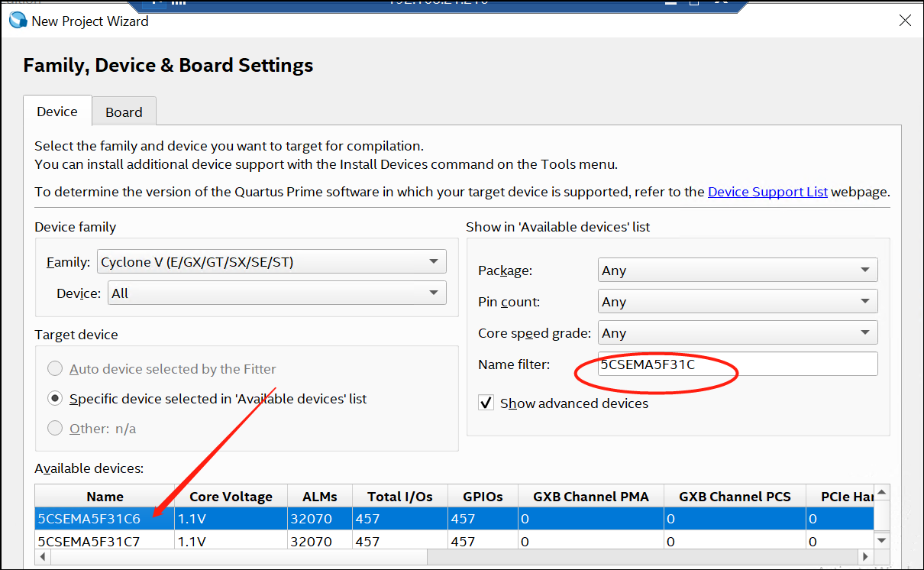Open the Family dropdown
The height and width of the screenshot is (570, 924).
tap(271, 262)
